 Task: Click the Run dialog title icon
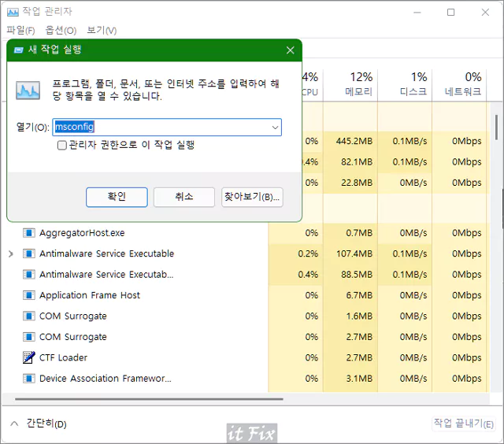[19, 50]
